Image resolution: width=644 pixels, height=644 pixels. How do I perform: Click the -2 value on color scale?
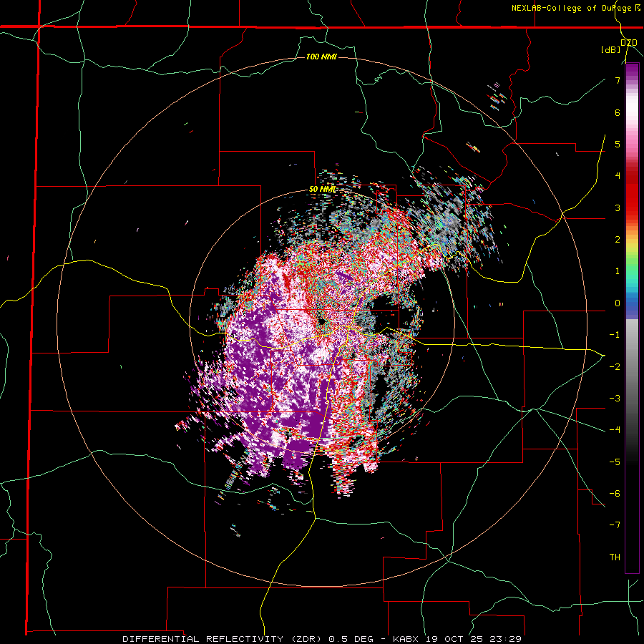pyautogui.click(x=615, y=366)
